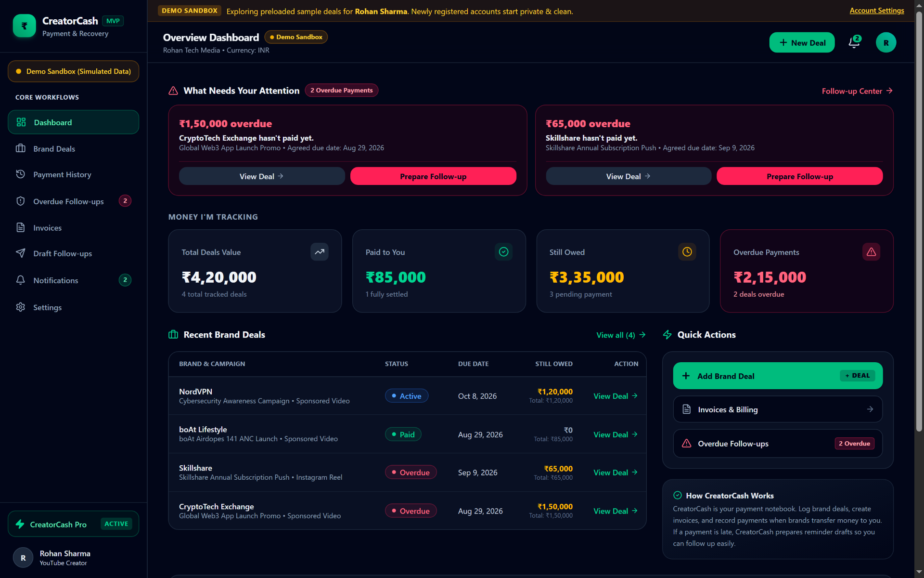
Task: View Deal for the Skillshare table row
Action: coord(616,473)
